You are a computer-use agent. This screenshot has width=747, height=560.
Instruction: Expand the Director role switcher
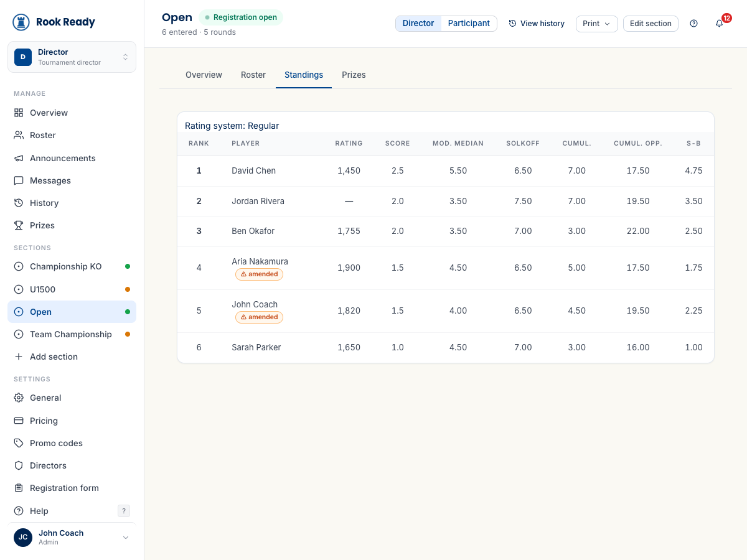point(72,57)
